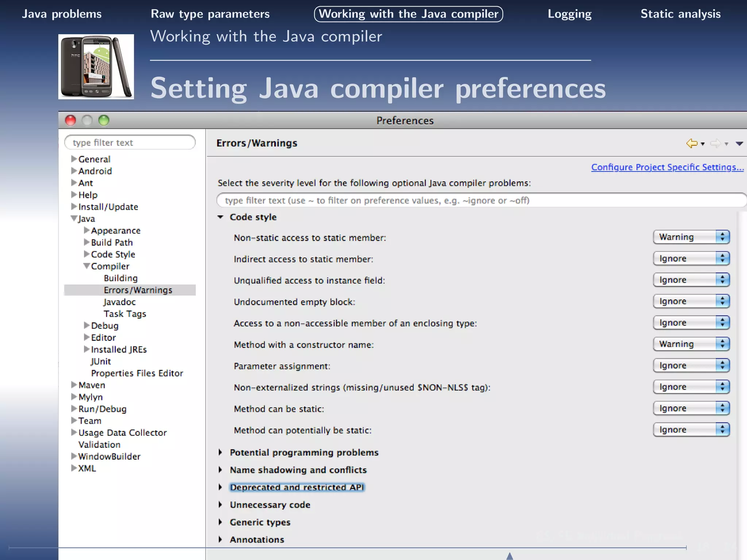Click Configure Project Specific Settings link
This screenshot has height=560, width=747.
[667, 167]
